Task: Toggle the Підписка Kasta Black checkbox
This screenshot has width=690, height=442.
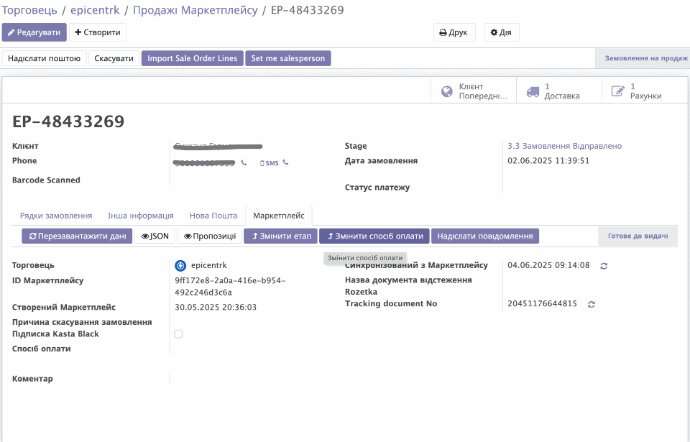Action: pyautogui.click(x=178, y=334)
